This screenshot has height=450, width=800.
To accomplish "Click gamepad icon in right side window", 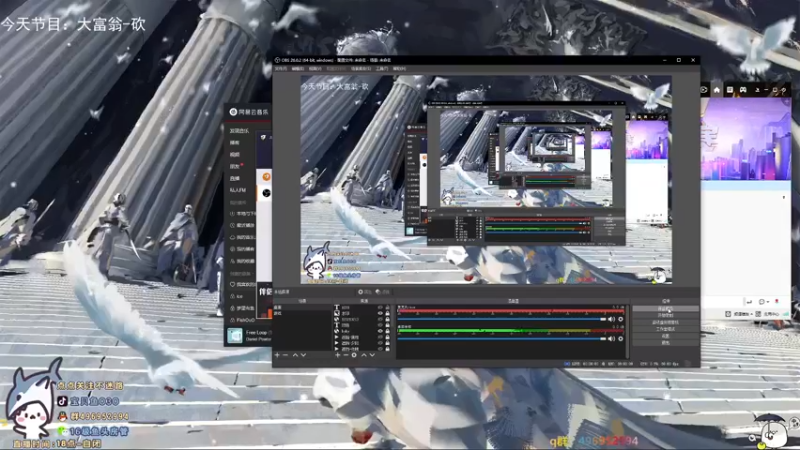I will point(743,90).
